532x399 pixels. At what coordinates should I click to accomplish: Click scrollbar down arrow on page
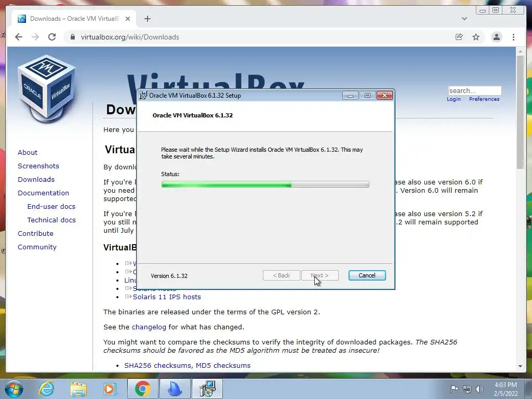tap(520, 366)
